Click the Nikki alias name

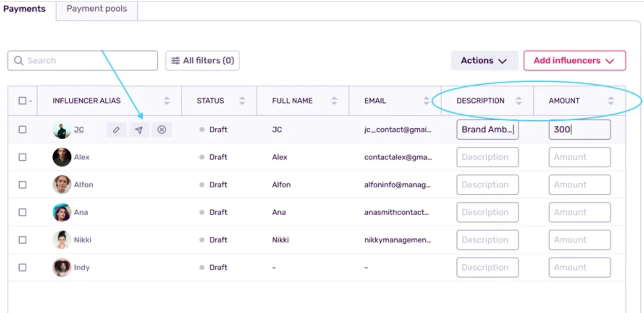point(83,240)
